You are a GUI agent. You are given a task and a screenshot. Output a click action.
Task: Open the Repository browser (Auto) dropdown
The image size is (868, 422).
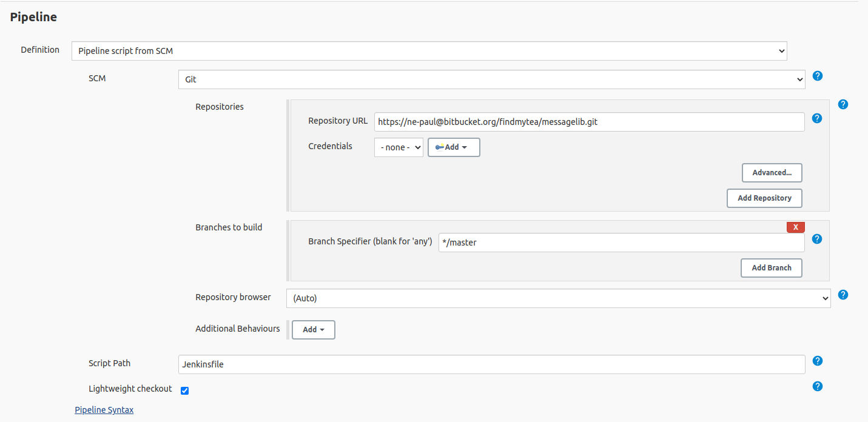559,298
